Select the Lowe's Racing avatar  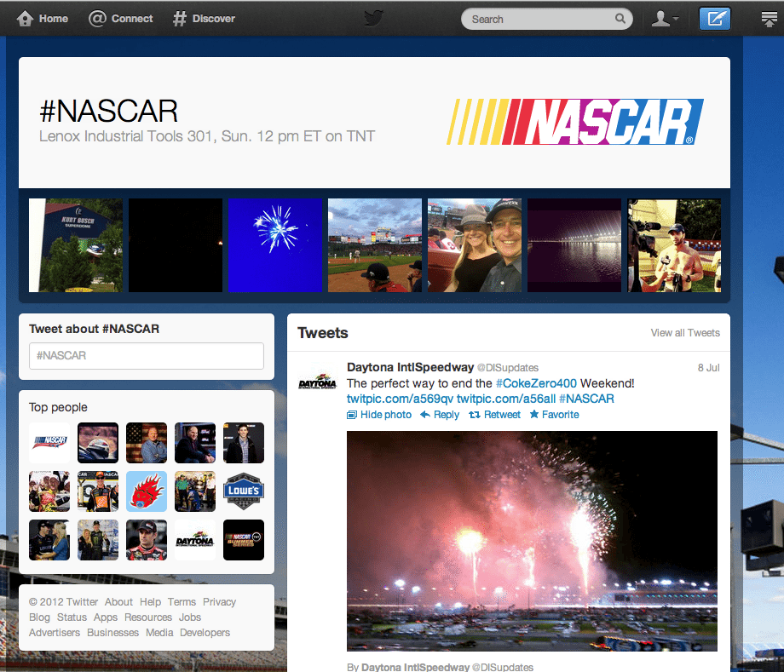tap(244, 491)
